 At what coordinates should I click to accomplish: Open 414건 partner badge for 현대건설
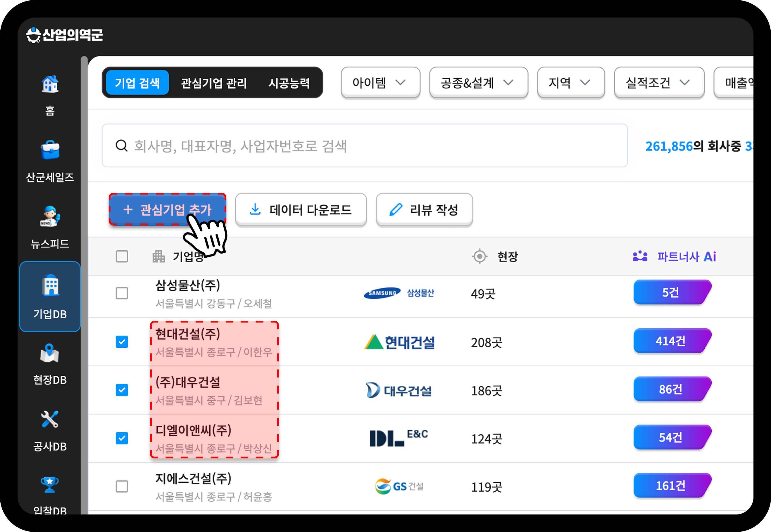[x=672, y=341]
